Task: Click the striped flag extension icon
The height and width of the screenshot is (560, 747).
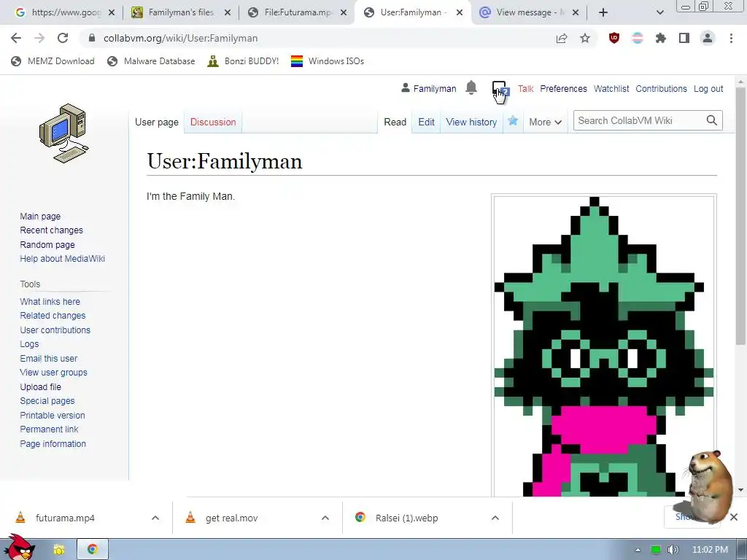Action: pyautogui.click(x=638, y=38)
